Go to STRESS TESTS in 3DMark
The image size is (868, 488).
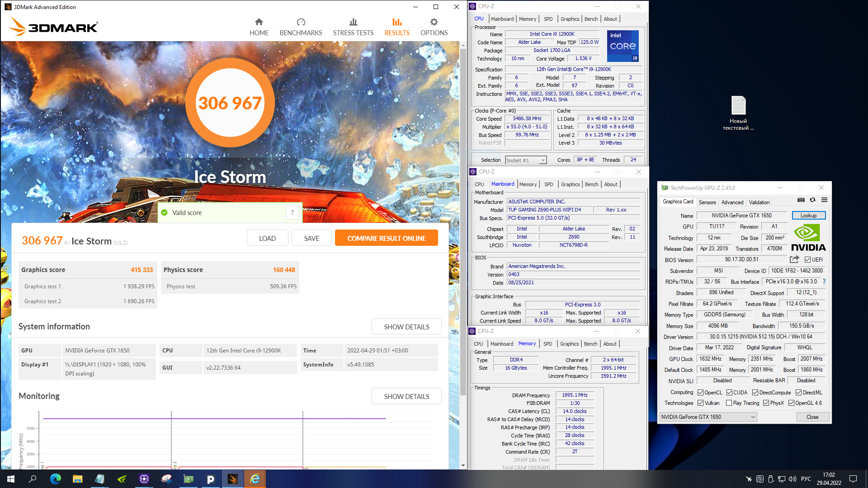(x=353, y=27)
